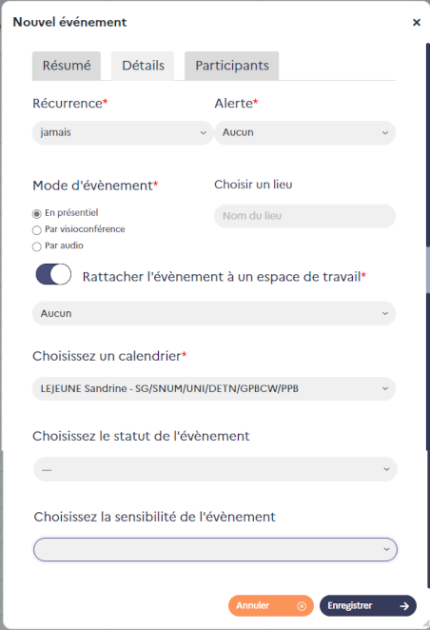Click the calendar dropdown chevron icon
The width and height of the screenshot is (430, 630).
[385, 389]
